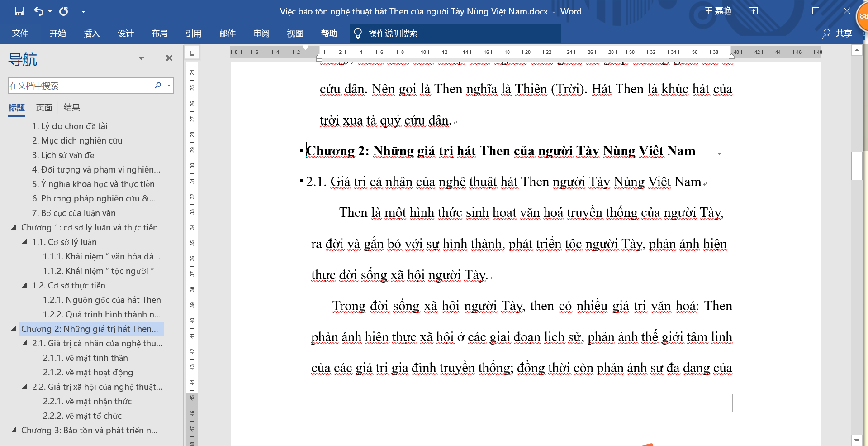868x446 pixels.
Task: Go to heading 5. Ý nghĩa khoa học
Action: point(93,184)
